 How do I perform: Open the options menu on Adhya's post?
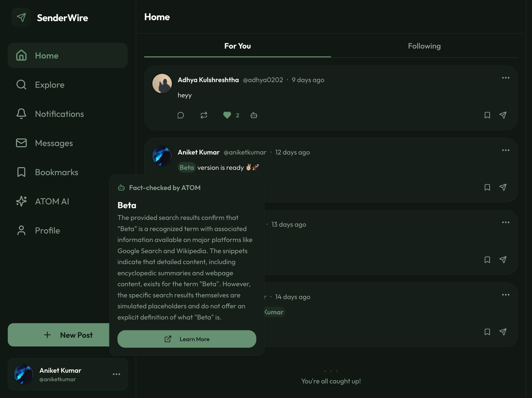point(506,77)
